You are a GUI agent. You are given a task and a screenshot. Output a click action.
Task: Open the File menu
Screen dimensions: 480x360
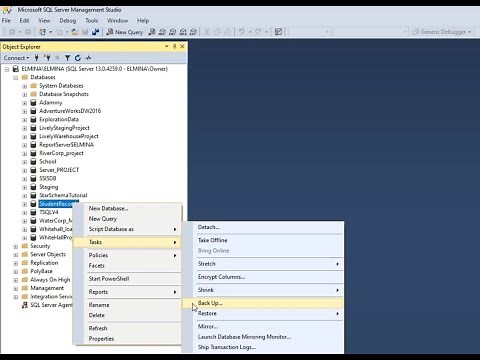[6, 20]
